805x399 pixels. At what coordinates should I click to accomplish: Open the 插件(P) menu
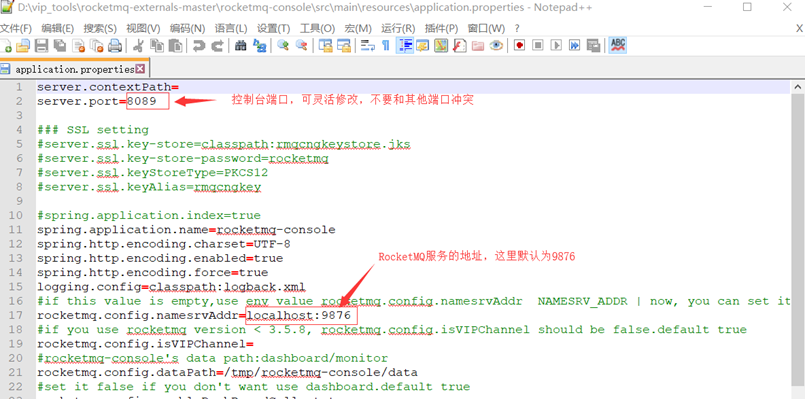(x=442, y=28)
